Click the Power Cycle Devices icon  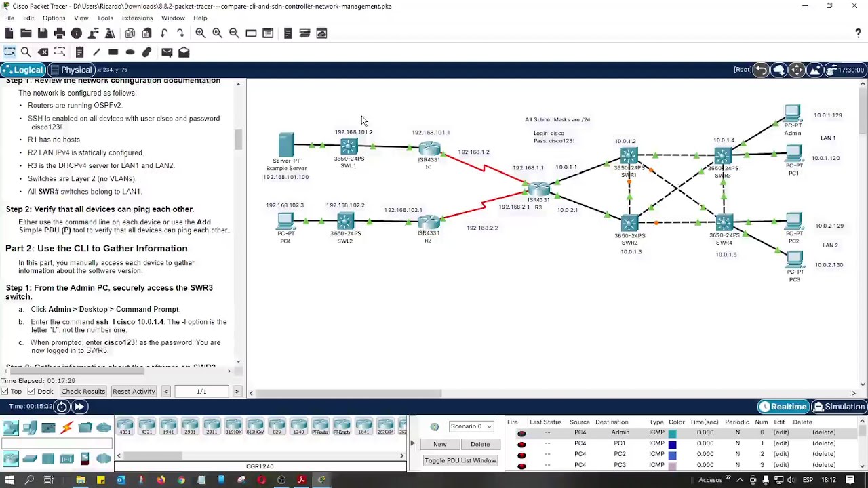click(62, 407)
